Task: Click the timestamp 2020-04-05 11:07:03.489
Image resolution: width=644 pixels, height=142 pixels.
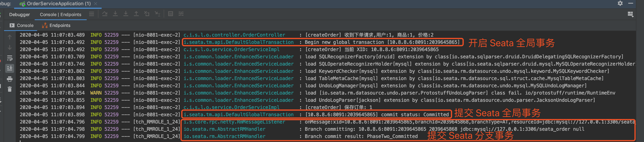Action: (52, 35)
